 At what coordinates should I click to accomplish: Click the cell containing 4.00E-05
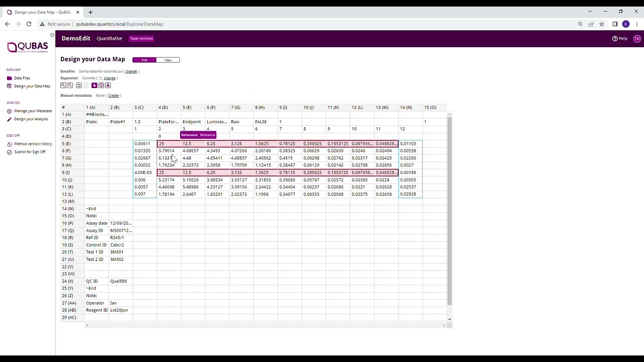point(145,172)
